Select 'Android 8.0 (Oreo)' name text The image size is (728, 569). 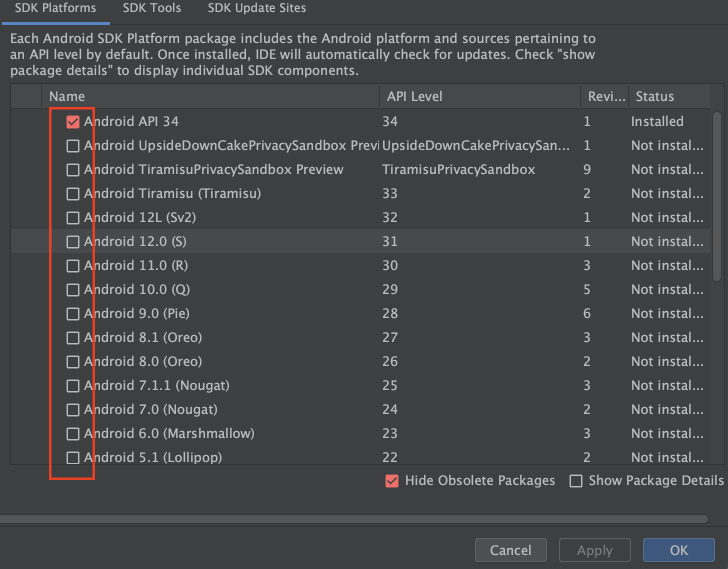point(143,361)
